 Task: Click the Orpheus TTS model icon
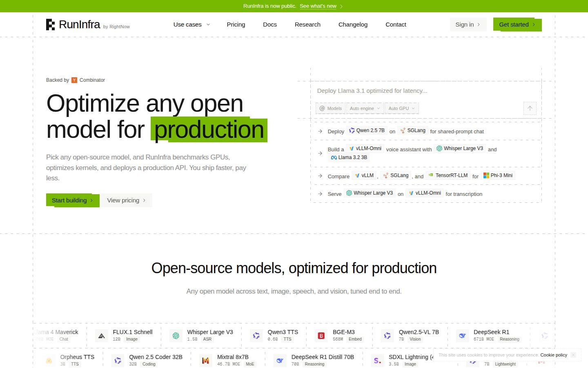coord(49,361)
